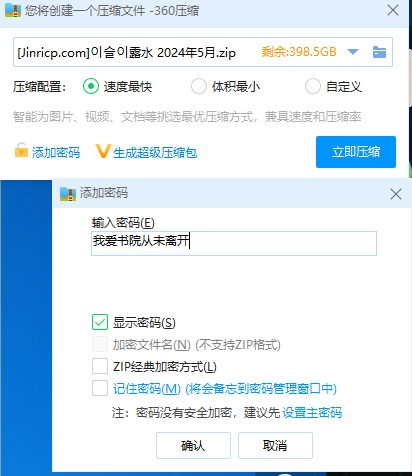
Task: Cancel password dialog with 取消 button
Action: (x=275, y=446)
